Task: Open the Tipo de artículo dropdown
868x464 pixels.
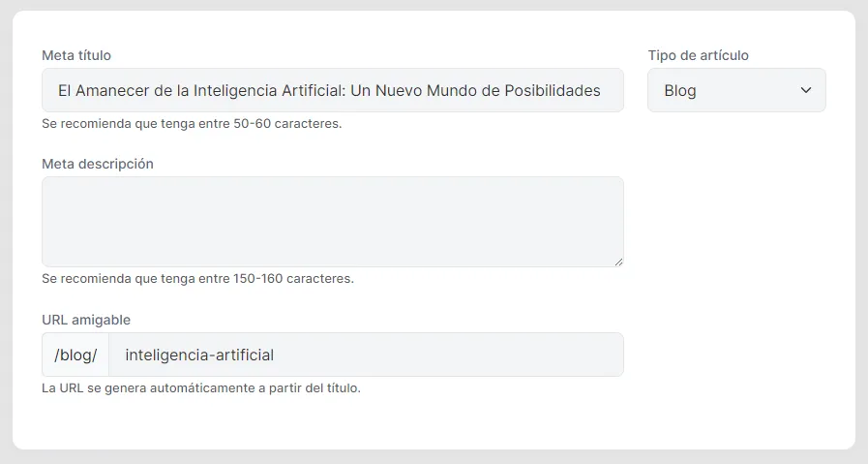Action: tap(735, 90)
